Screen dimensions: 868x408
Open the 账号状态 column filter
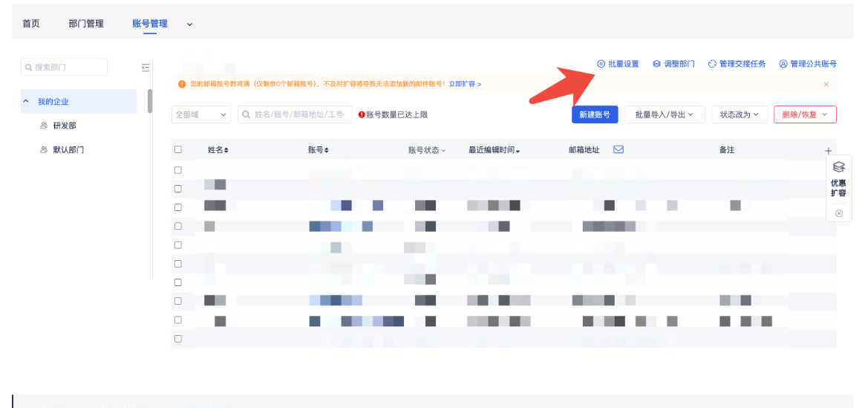(427, 150)
